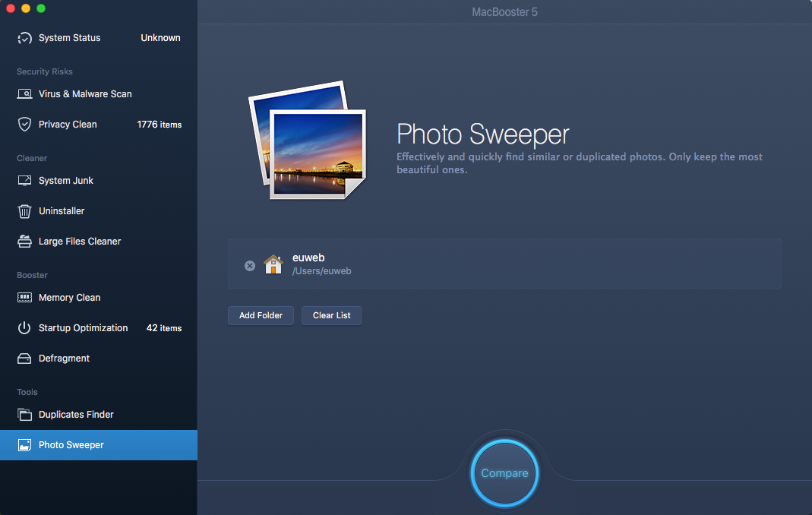Viewport: 812px width, 515px height.
Task: Click the Add Folder button
Action: tap(261, 315)
